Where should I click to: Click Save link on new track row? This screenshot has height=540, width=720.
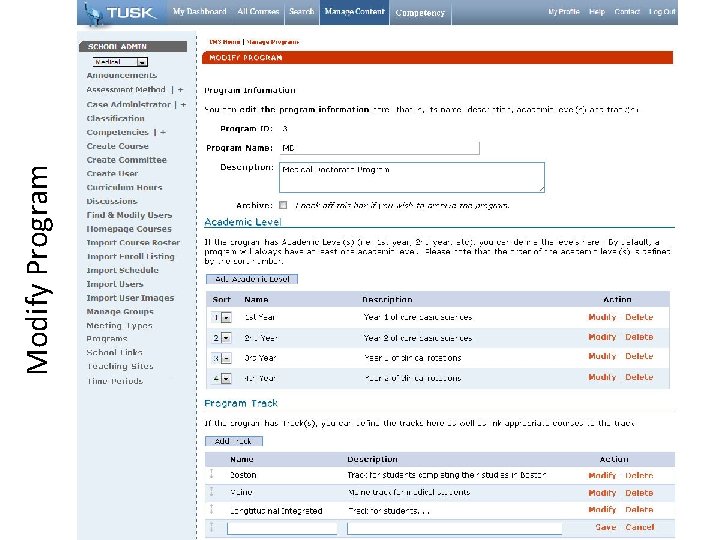tap(606, 527)
